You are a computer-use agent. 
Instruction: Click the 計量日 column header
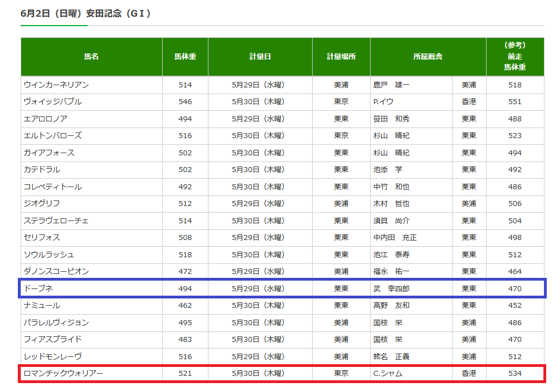(260, 56)
